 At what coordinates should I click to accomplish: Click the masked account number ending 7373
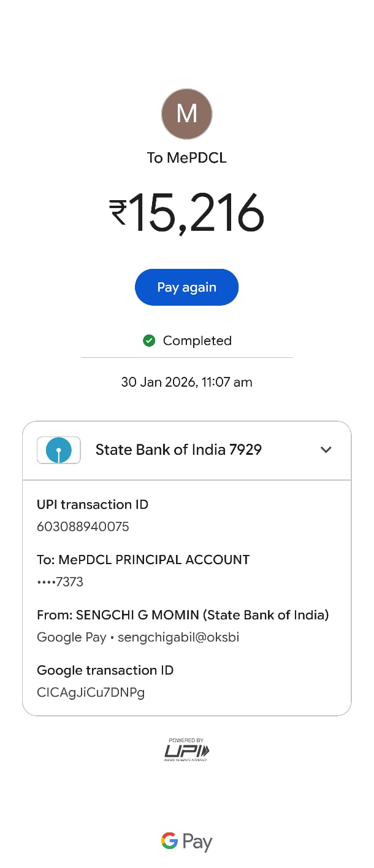(x=60, y=582)
